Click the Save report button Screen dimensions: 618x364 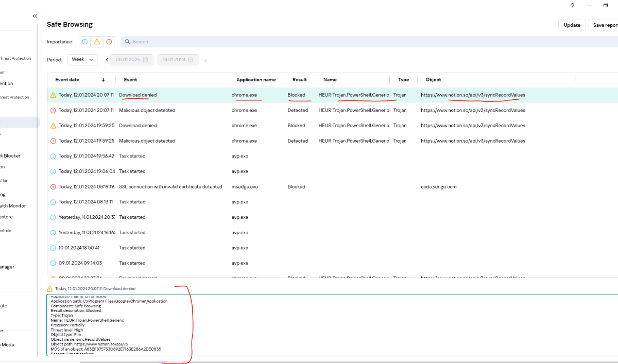click(x=604, y=25)
